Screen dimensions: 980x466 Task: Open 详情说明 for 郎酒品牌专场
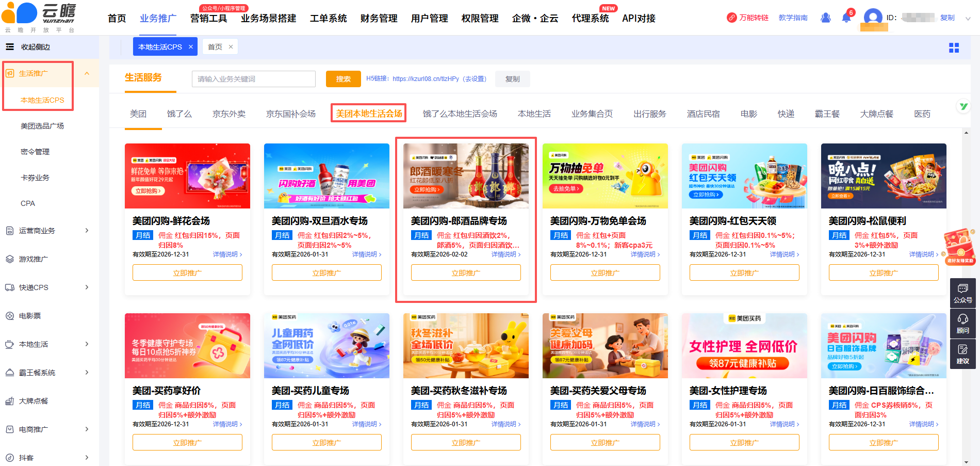click(x=505, y=254)
